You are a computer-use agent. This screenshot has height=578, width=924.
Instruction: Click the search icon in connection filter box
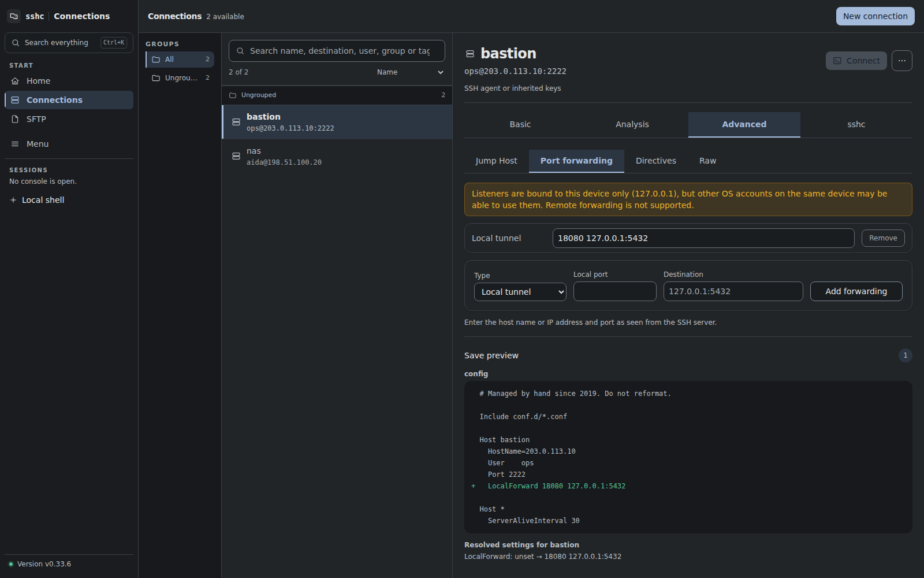pyautogui.click(x=240, y=51)
